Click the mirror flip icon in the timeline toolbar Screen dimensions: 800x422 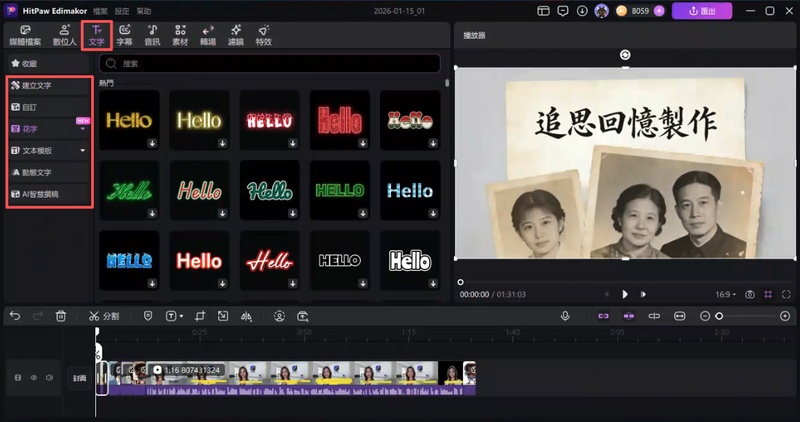click(x=246, y=316)
